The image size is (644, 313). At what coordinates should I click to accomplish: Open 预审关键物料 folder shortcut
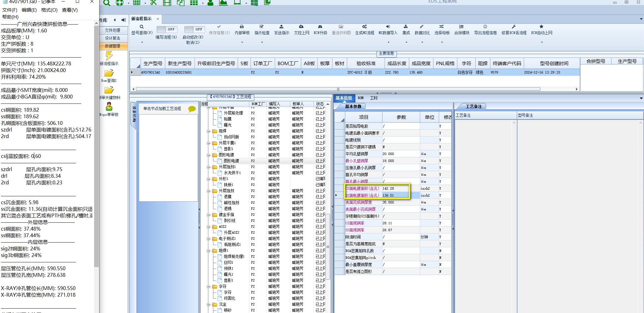110,93
